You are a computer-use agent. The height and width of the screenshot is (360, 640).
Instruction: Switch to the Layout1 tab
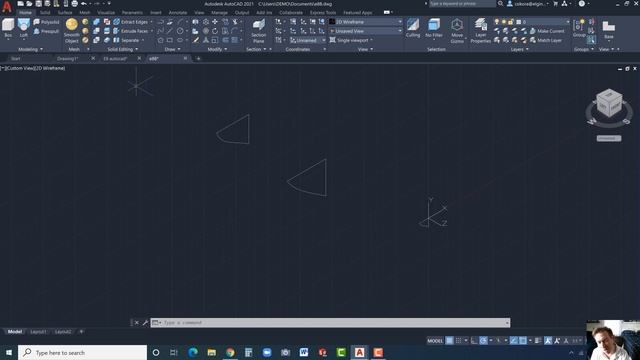coord(38,332)
